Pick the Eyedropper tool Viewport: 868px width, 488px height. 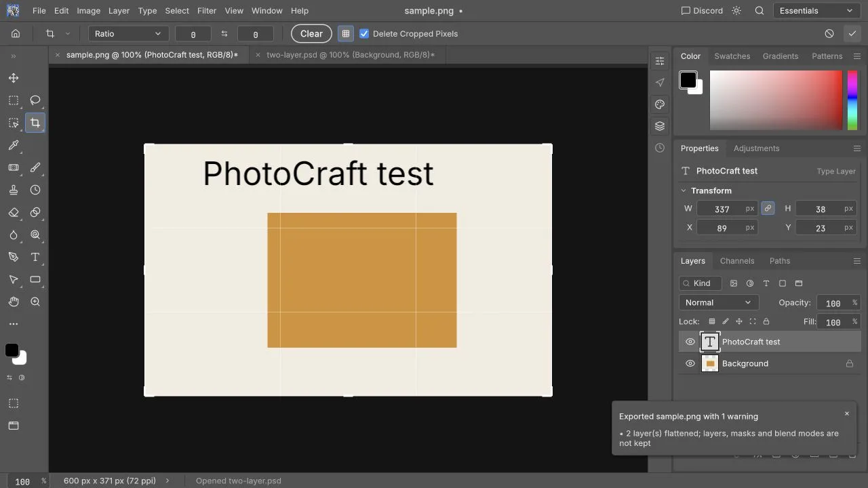14,145
